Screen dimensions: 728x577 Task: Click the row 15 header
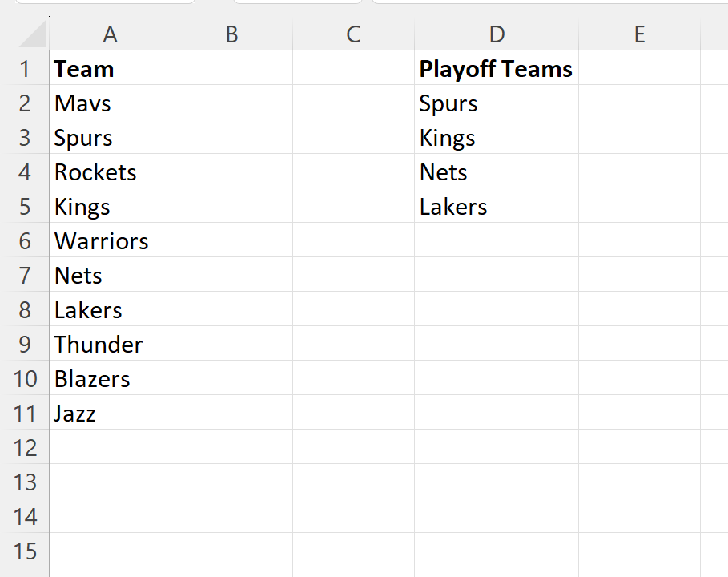pos(25,551)
